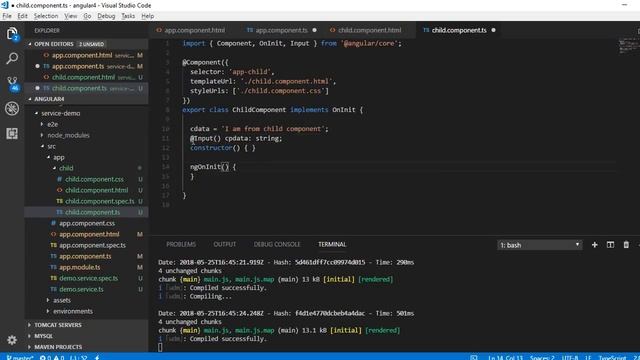640x360 pixels.
Task: Click line and column indicator in status bar
Action: coord(505,358)
